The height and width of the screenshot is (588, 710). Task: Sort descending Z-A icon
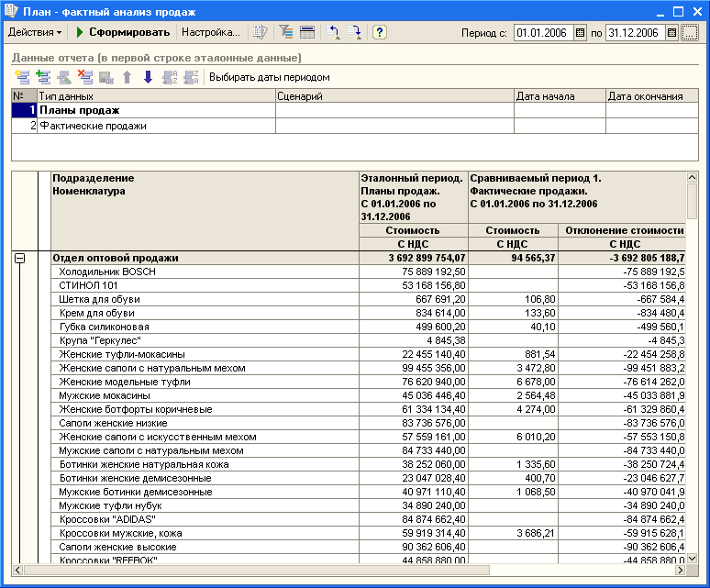(191, 77)
